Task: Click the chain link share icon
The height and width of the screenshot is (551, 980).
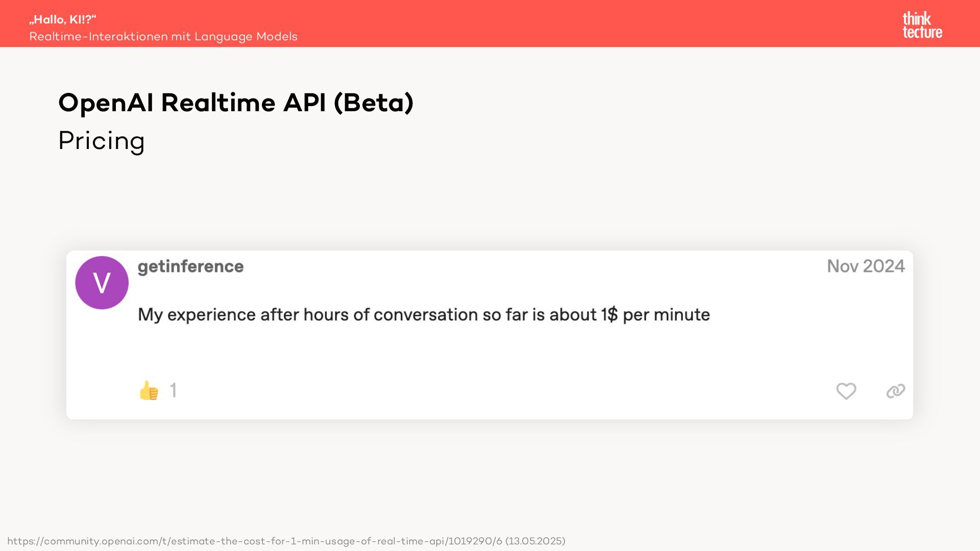Action: pyautogui.click(x=895, y=391)
